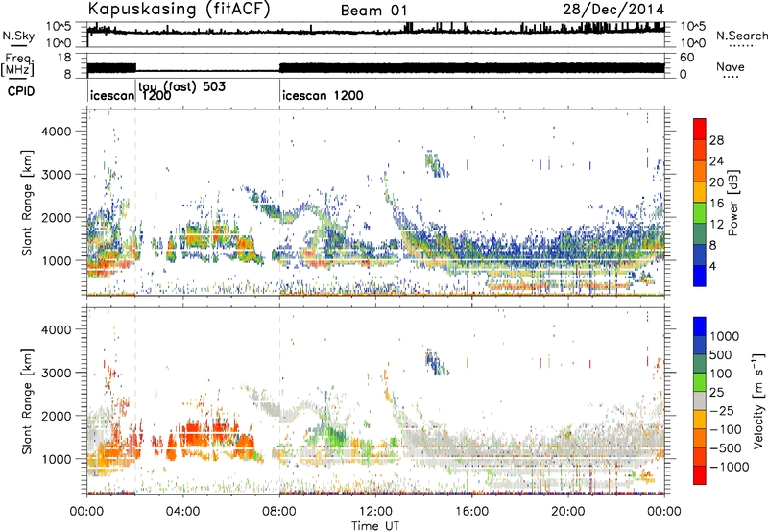Click the "60" tick on the Nave axis
The image size is (768, 532).
686,58
